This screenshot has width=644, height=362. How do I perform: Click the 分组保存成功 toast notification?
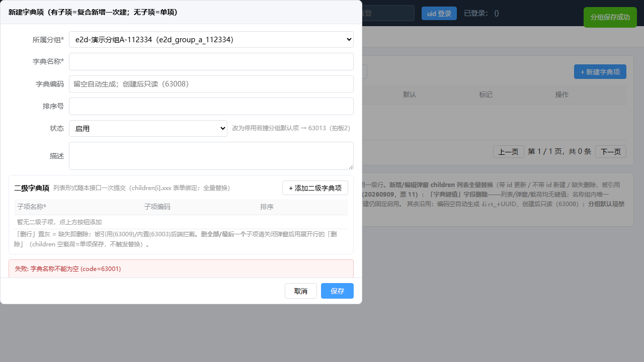610,17
